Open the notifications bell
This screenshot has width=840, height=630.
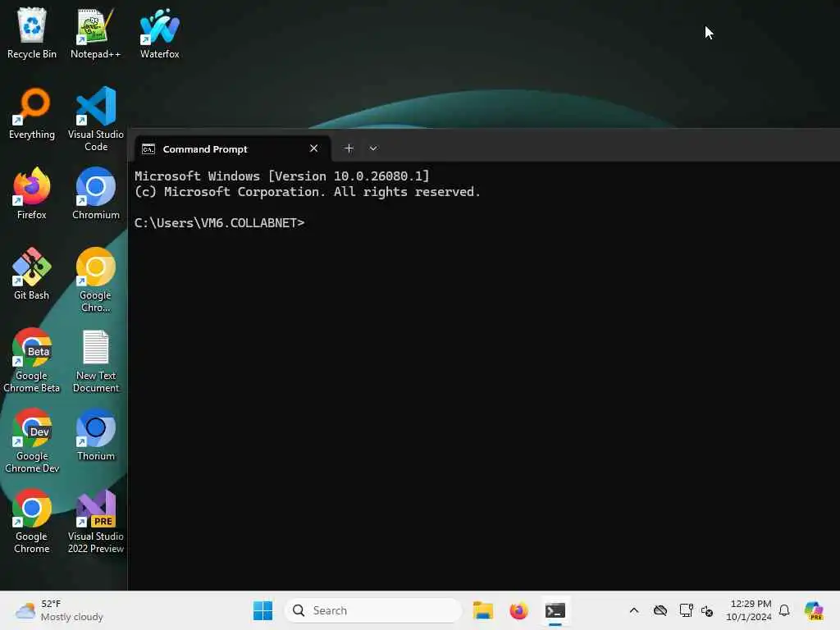(784, 610)
